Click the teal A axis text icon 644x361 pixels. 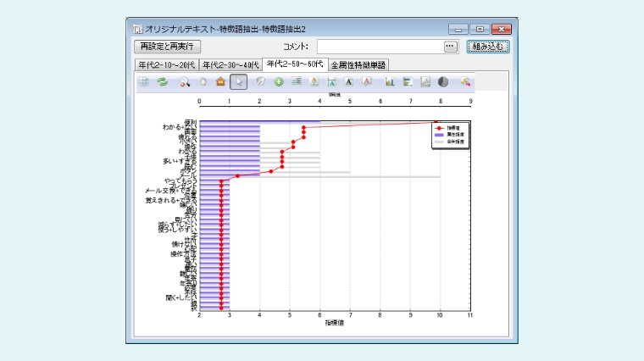[x=331, y=81]
